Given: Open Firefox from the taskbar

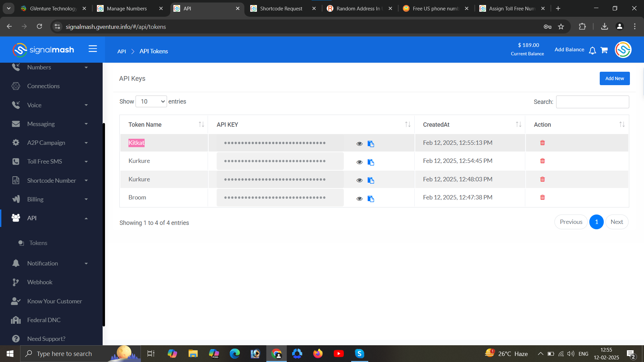Looking at the screenshot, I should coord(318,354).
